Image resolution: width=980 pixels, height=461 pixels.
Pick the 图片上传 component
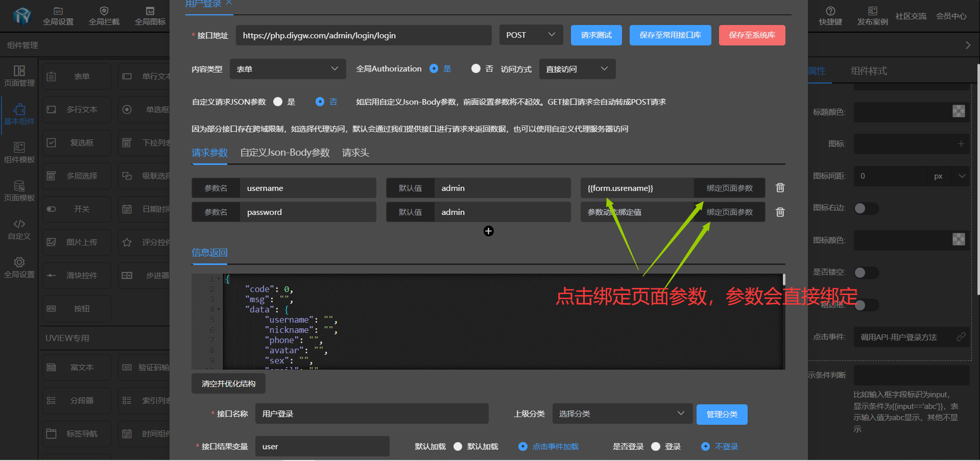point(77,242)
